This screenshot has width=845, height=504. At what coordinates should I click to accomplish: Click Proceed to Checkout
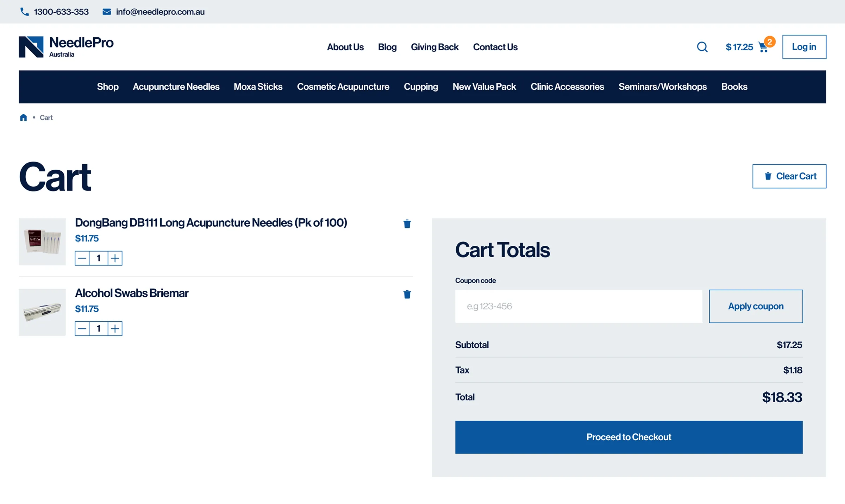[629, 437]
